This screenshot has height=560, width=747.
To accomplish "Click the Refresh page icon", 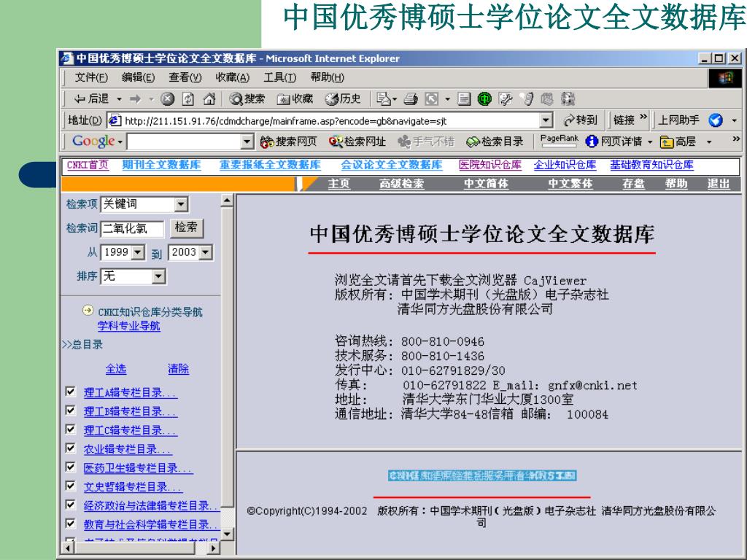I will pos(188,99).
